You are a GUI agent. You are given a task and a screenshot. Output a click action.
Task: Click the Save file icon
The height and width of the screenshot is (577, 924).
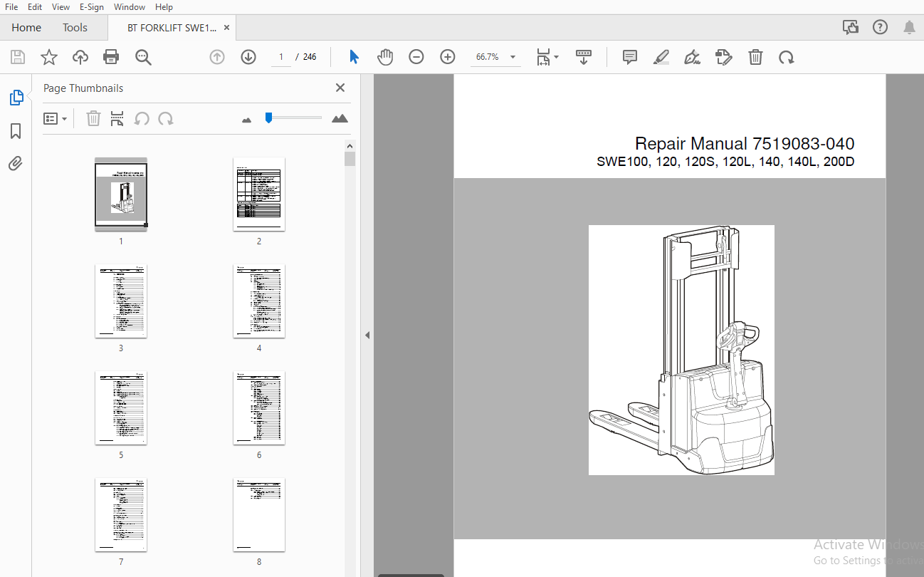(x=18, y=57)
